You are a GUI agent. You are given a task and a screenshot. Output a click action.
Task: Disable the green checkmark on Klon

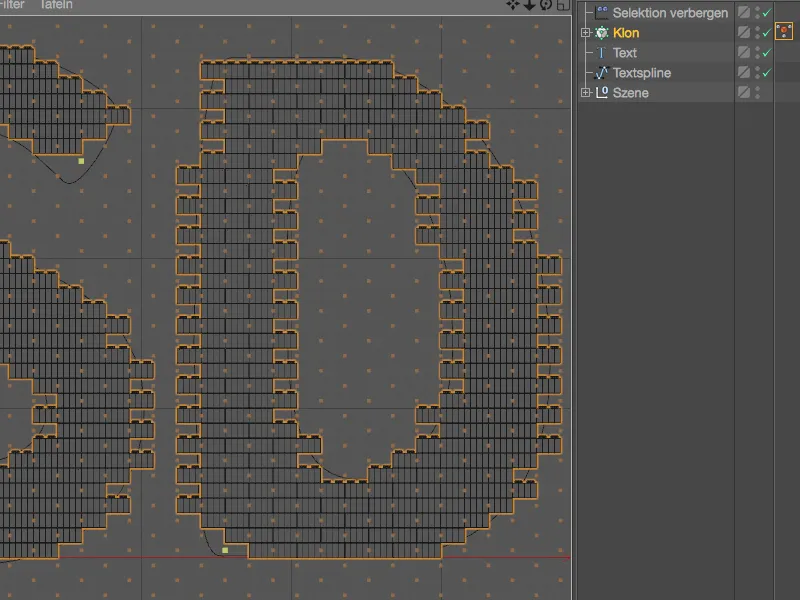tap(767, 32)
